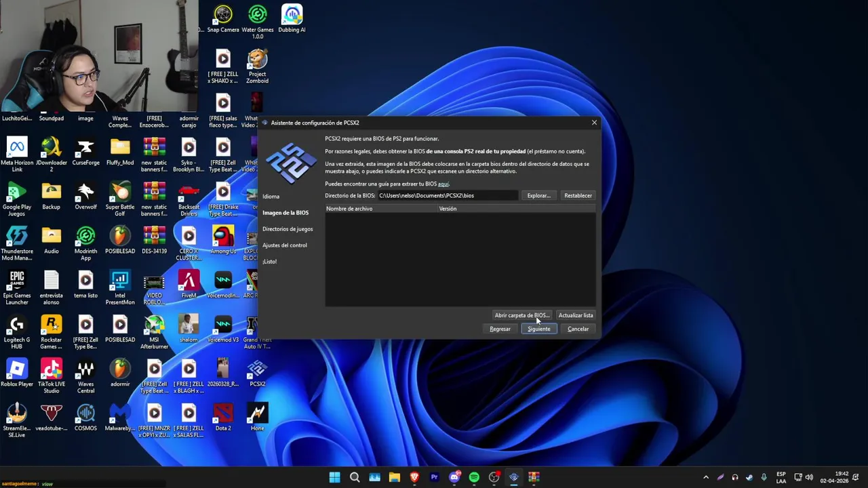Open the Fluffy_Mod folder

tap(120, 152)
